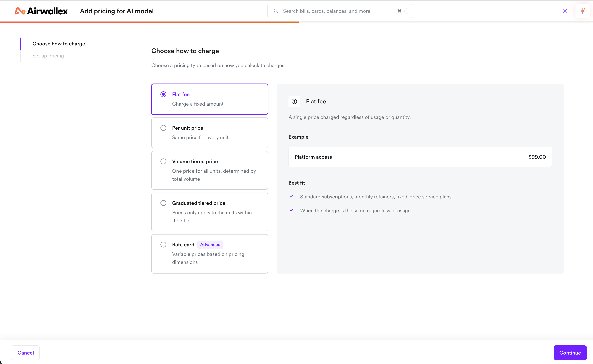Click the orange progress bar
This screenshot has height=364, width=593.
pos(150,22)
